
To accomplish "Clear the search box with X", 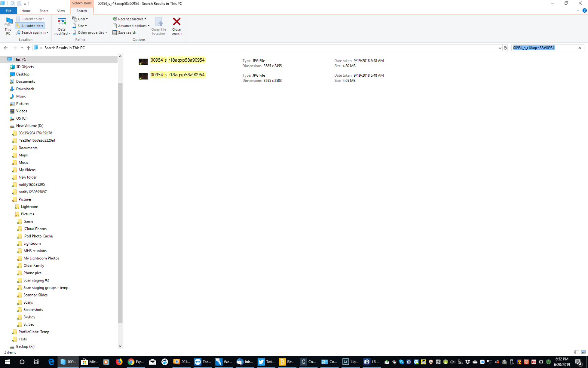I will coord(580,48).
